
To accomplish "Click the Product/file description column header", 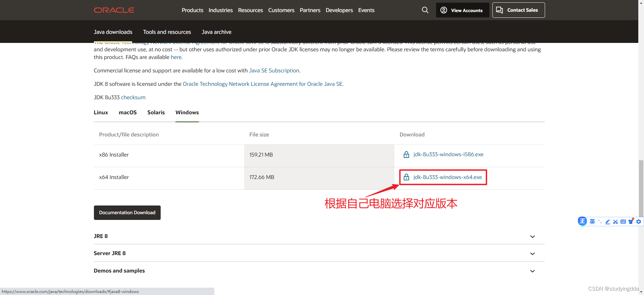I will [x=129, y=134].
